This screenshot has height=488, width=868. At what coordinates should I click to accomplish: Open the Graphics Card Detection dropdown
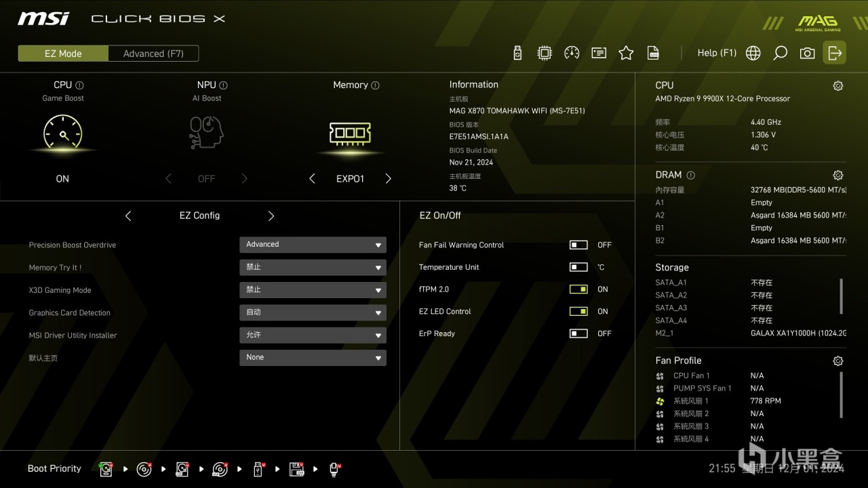tap(313, 312)
